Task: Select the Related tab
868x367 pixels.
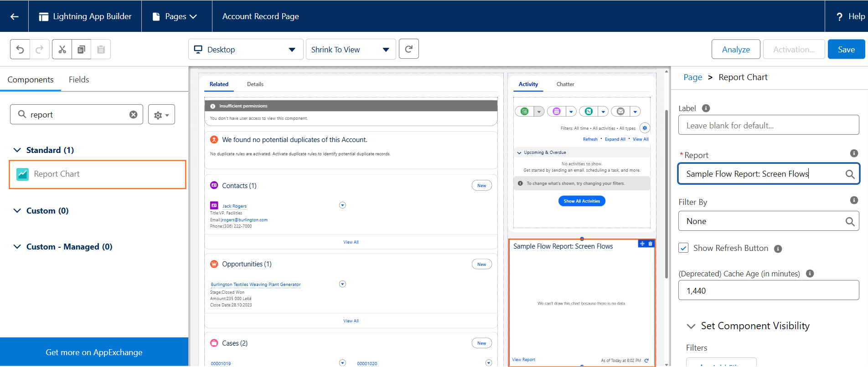Action: click(x=219, y=84)
